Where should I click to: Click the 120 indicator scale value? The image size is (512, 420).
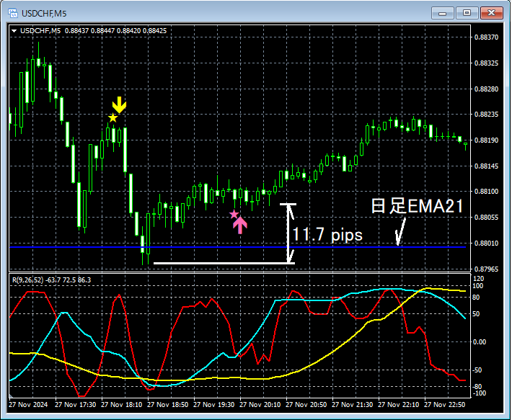478,279
